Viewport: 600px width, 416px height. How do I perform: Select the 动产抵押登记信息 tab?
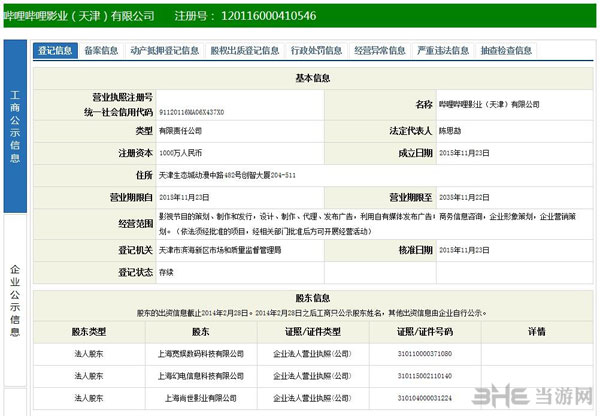(163, 50)
